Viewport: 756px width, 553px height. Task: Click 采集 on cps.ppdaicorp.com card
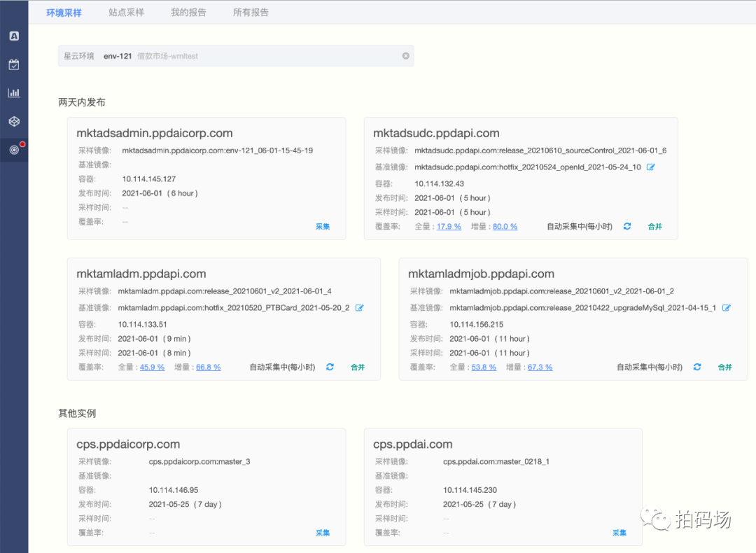323,533
